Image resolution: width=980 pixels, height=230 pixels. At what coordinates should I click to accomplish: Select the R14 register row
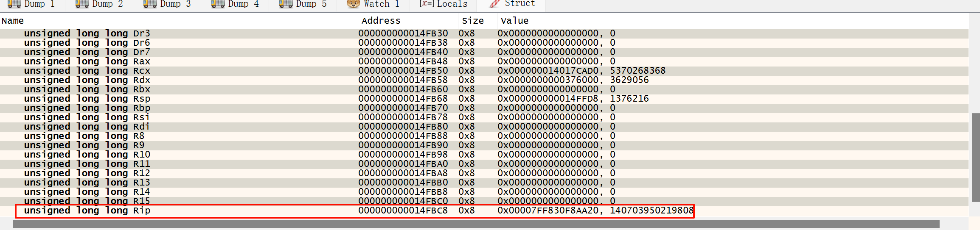coord(484,192)
